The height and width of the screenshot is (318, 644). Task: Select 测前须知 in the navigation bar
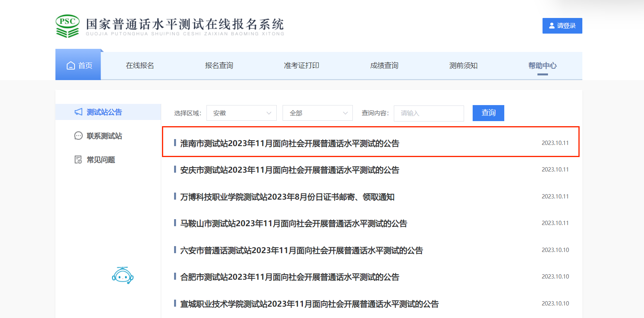463,66
